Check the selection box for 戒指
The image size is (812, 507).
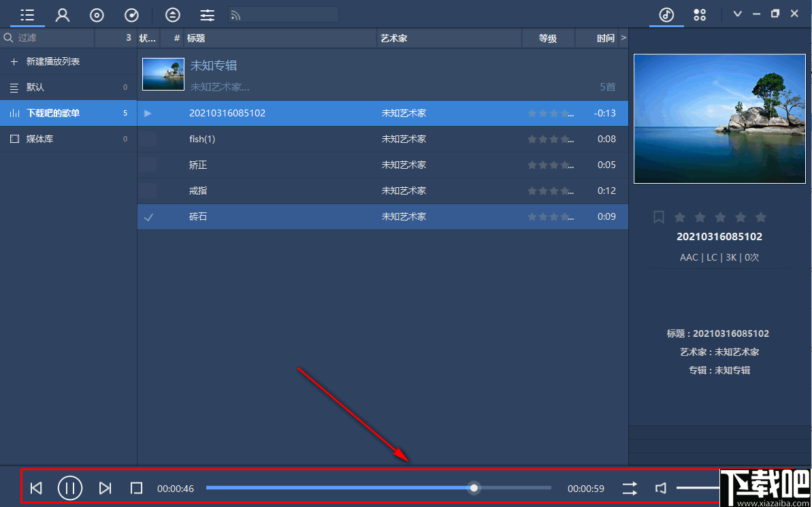(x=147, y=191)
